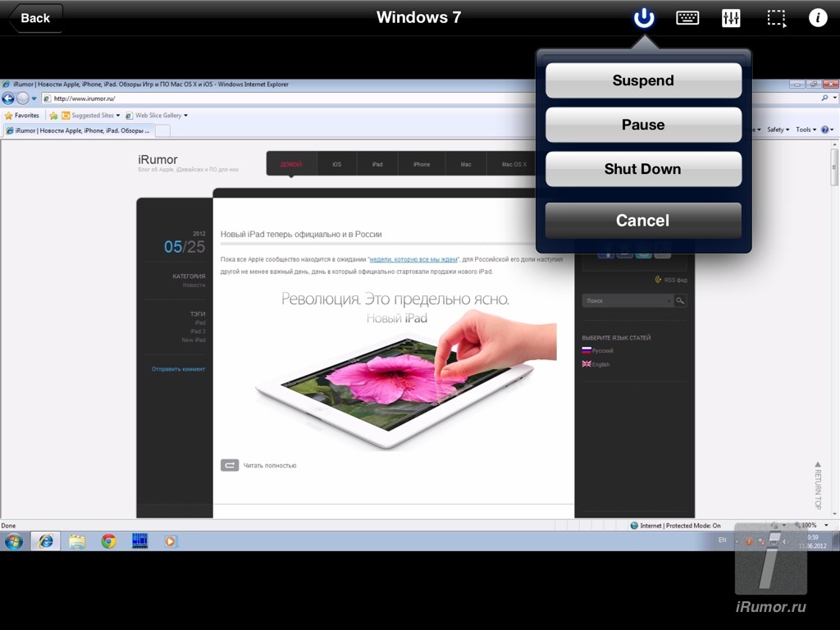Launch Google Chrome from taskbar
This screenshot has width=840, height=630.
tap(109, 541)
